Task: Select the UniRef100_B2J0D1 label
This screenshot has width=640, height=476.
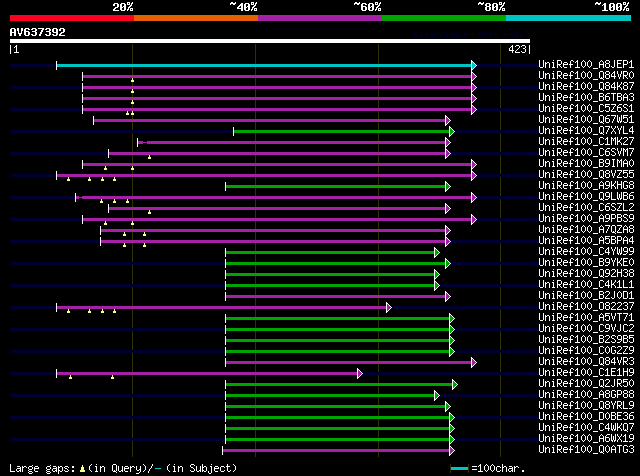Action: [586, 296]
